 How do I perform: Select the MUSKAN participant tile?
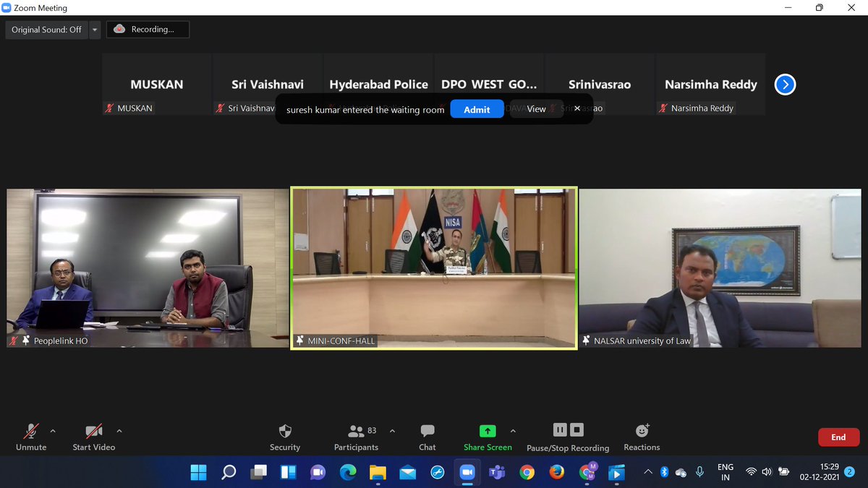coord(157,85)
